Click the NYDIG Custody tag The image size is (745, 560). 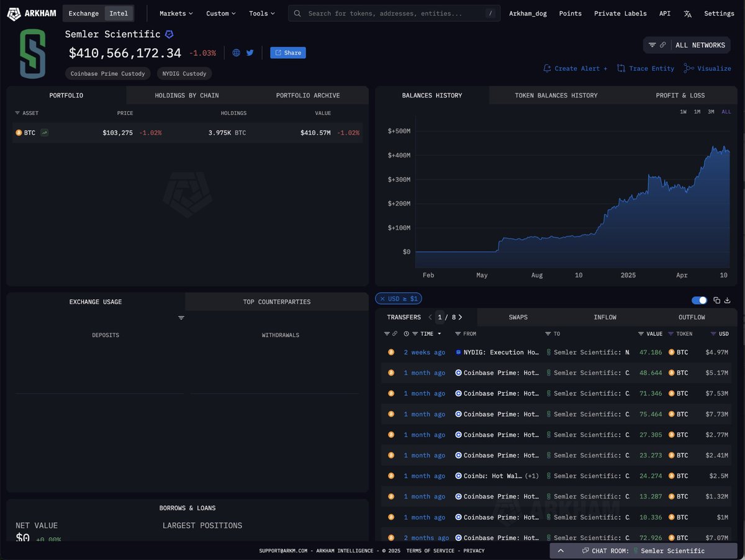tap(184, 73)
